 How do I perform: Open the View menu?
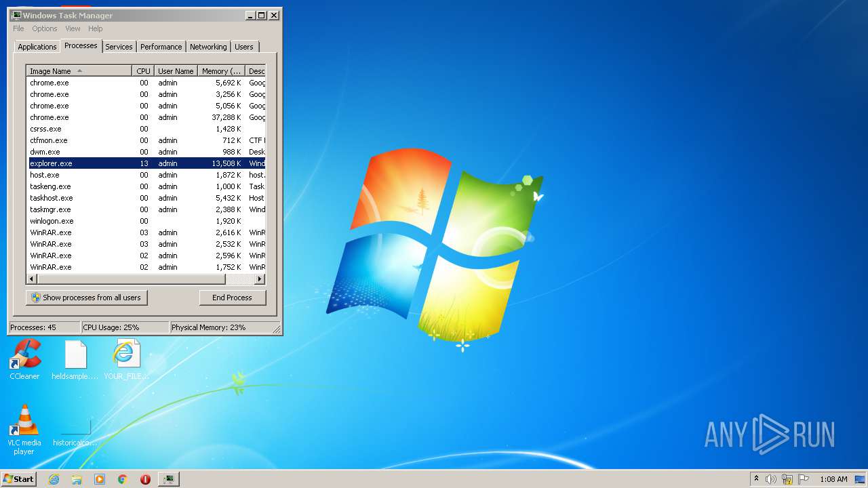click(73, 28)
